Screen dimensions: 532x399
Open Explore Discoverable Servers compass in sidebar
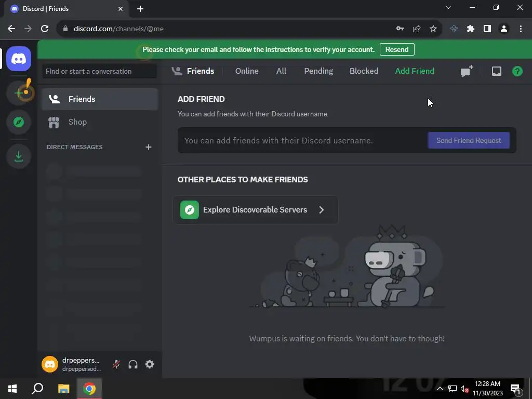[x=19, y=122]
